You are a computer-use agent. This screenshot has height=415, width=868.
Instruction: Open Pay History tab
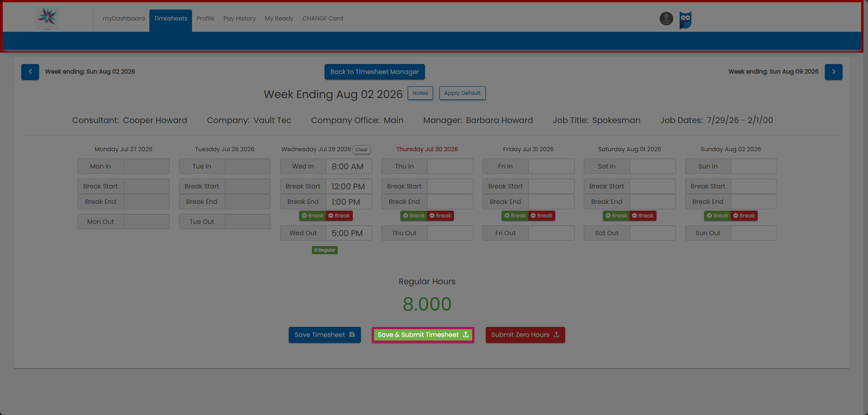tap(240, 19)
